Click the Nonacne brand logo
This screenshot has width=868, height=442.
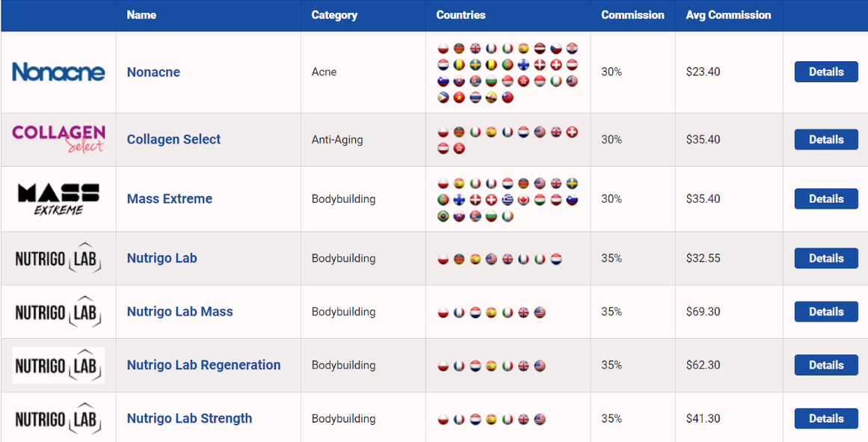(x=58, y=72)
